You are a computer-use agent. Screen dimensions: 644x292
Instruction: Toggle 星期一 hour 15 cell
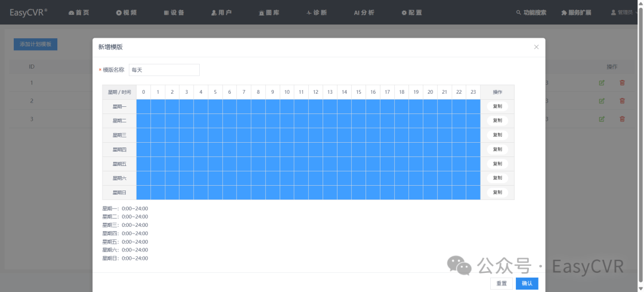(358, 106)
